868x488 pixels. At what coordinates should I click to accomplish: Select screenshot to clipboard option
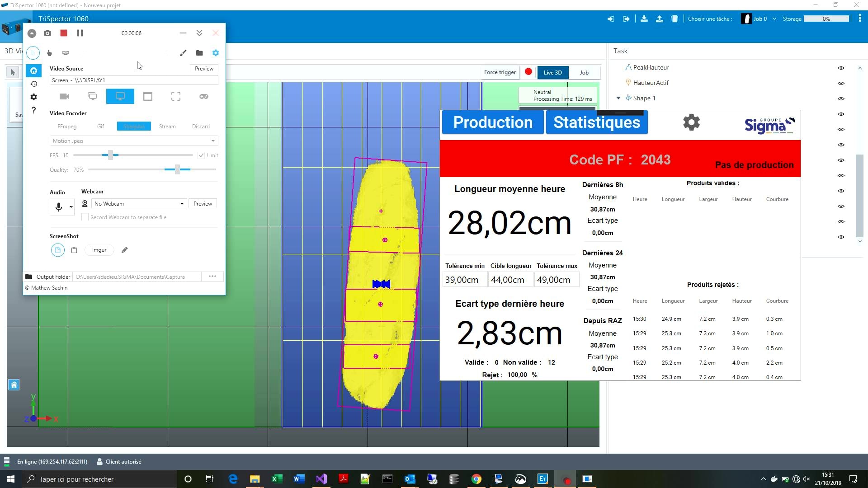(x=74, y=250)
